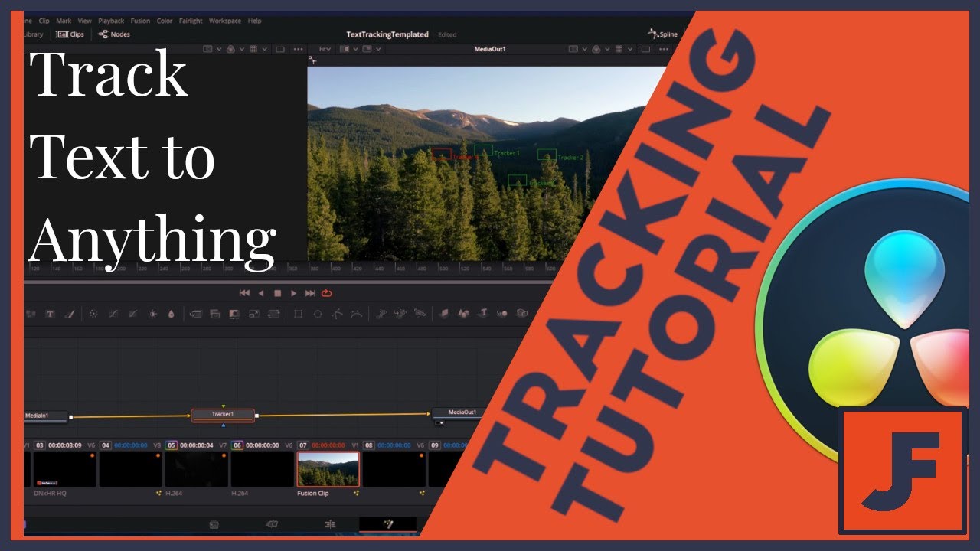Add a Text 3D node

483,314
